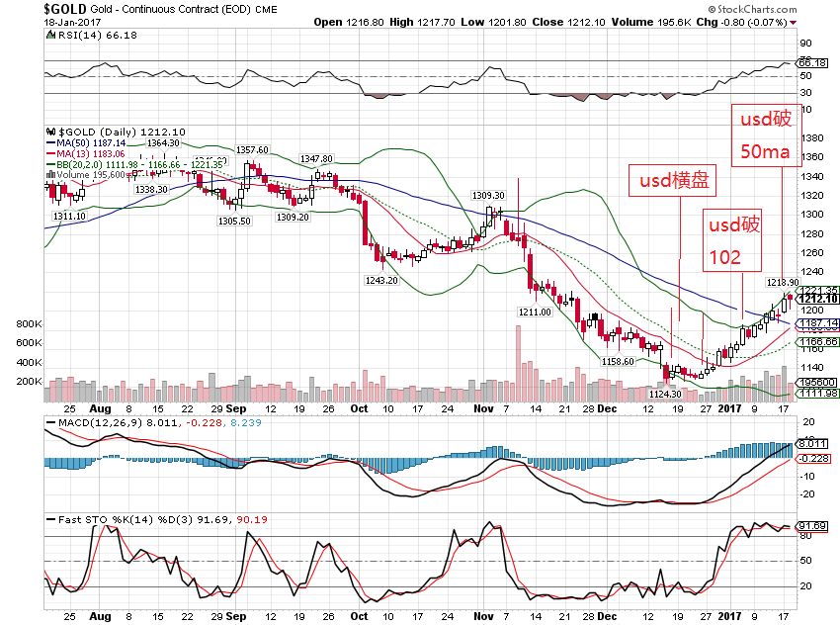Click the small red triangle after Chg value
840x626 pixels.
click(793, 22)
